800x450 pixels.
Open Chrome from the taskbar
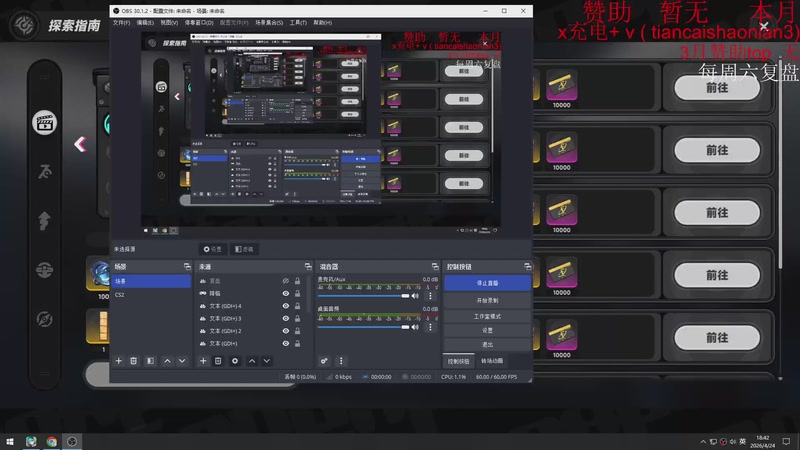pos(52,441)
